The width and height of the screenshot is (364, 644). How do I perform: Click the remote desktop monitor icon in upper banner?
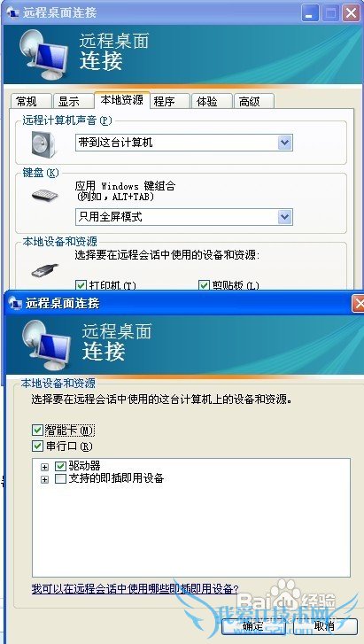[x=45, y=55]
